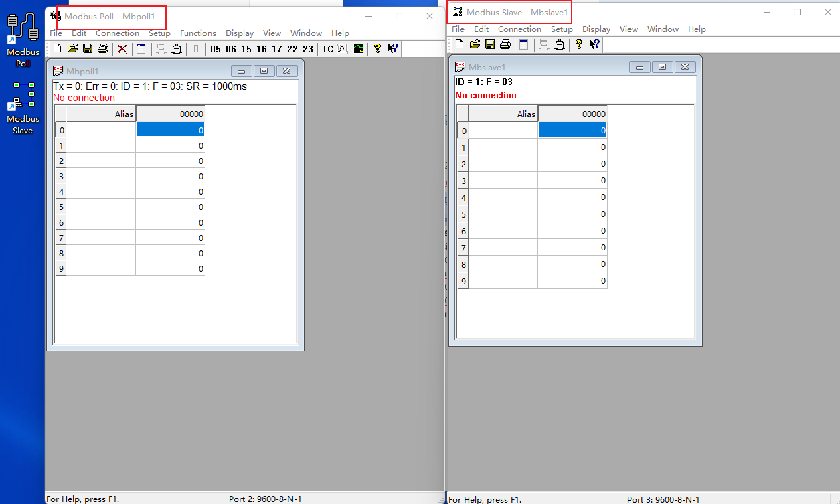Viewport: 840px width, 504px height.
Task: Click the red X delete icon in Modbus Poll
Action: 122,48
